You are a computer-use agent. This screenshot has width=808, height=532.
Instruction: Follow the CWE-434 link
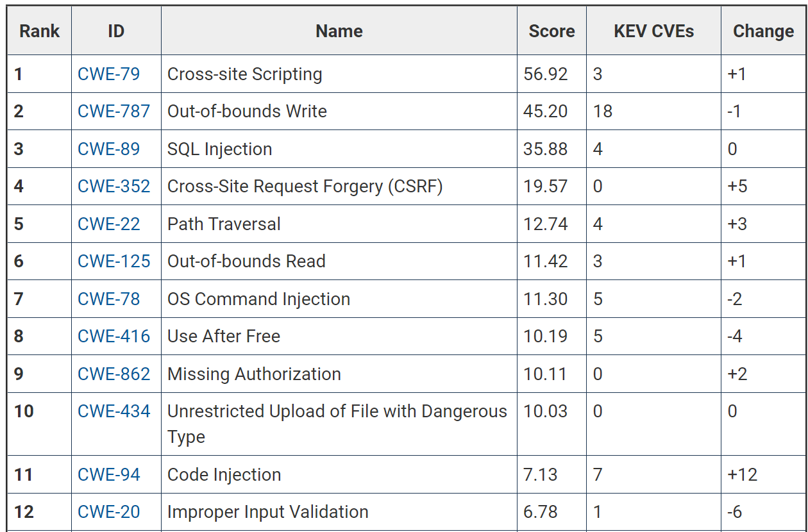pyautogui.click(x=114, y=411)
